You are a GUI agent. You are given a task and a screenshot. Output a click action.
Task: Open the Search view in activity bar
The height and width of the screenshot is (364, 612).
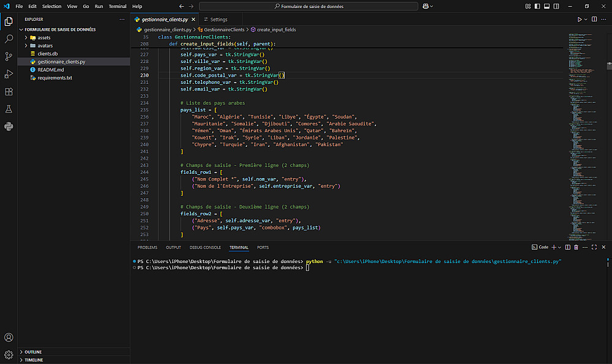tap(9, 39)
